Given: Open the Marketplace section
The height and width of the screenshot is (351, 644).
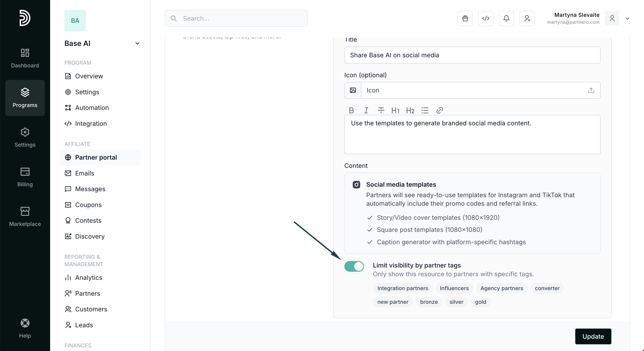Looking at the screenshot, I should pyautogui.click(x=25, y=216).
